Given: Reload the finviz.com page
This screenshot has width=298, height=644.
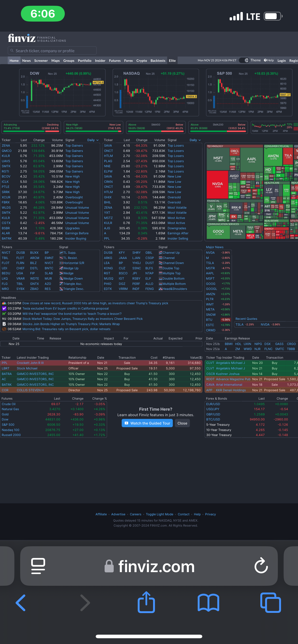Looking at the screenshot, I should click(261, 565).
